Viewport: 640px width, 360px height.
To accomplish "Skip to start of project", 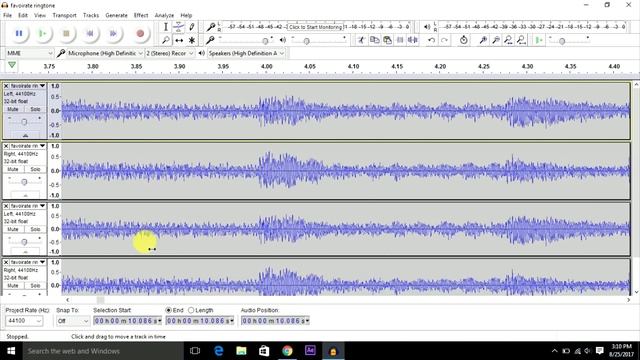I will point(90,33).
